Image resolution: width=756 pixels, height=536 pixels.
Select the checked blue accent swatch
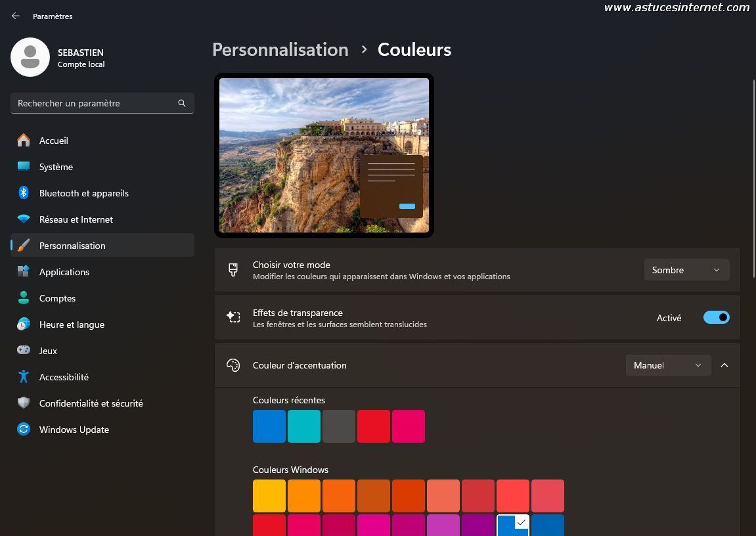513,525
